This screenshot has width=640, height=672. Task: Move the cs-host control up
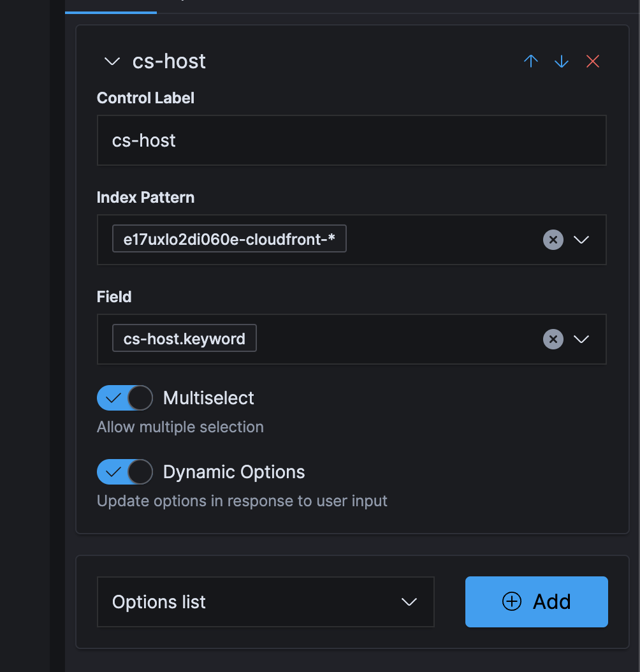coord(530,61)
